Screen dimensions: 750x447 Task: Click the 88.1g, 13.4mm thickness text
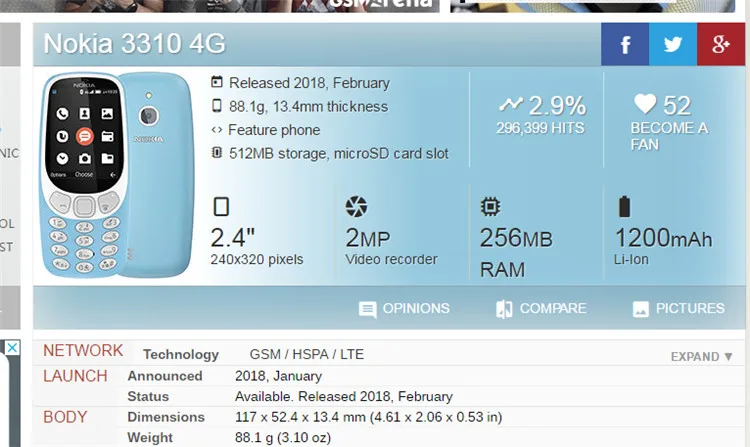point(309,107)
